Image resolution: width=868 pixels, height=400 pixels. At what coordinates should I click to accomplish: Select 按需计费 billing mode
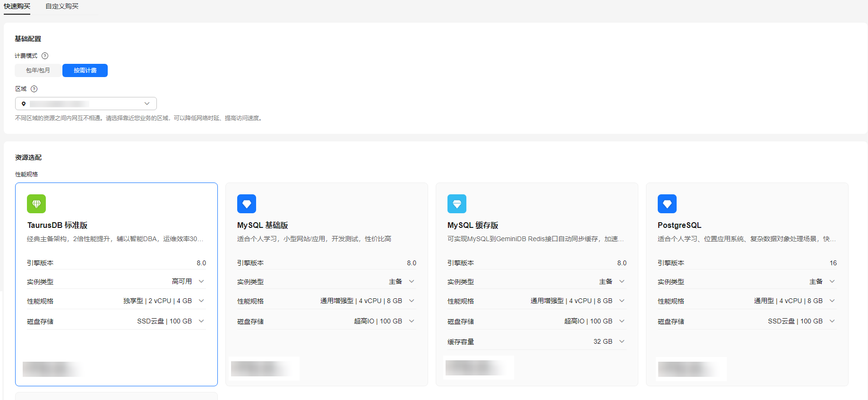click(85, 70)
